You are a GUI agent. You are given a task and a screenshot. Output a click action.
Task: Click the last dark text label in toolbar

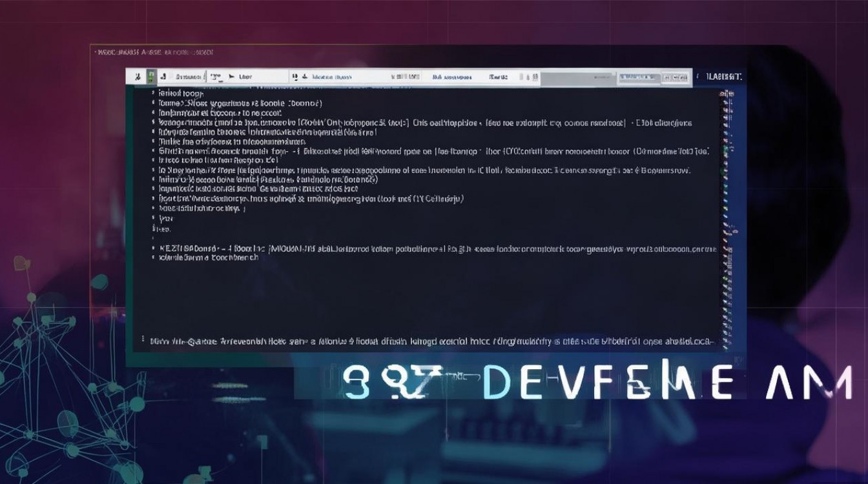pos(498,77)
